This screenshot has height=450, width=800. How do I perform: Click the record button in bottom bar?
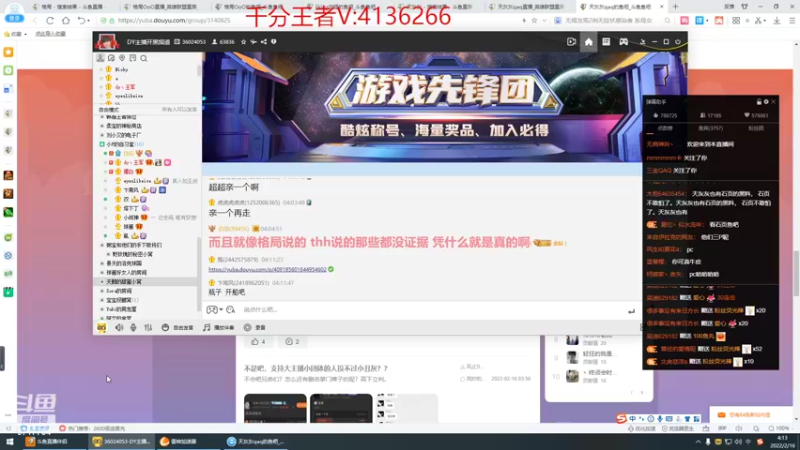click(x=255, y=328)
